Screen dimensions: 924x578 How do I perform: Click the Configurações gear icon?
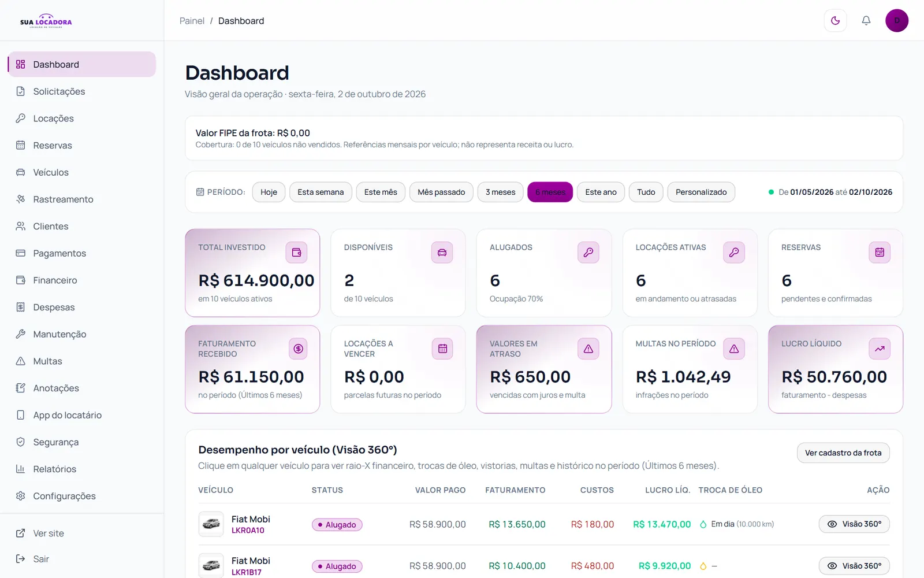pos(21,496)
